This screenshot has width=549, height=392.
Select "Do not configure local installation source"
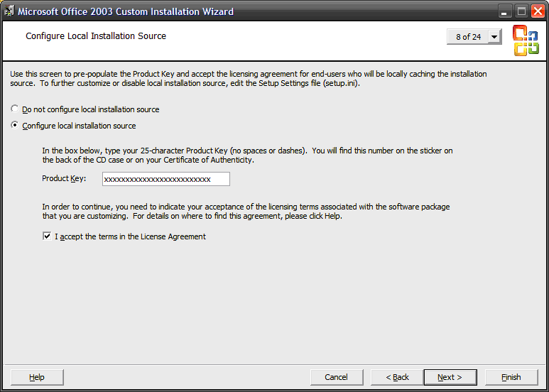(15, 109)
